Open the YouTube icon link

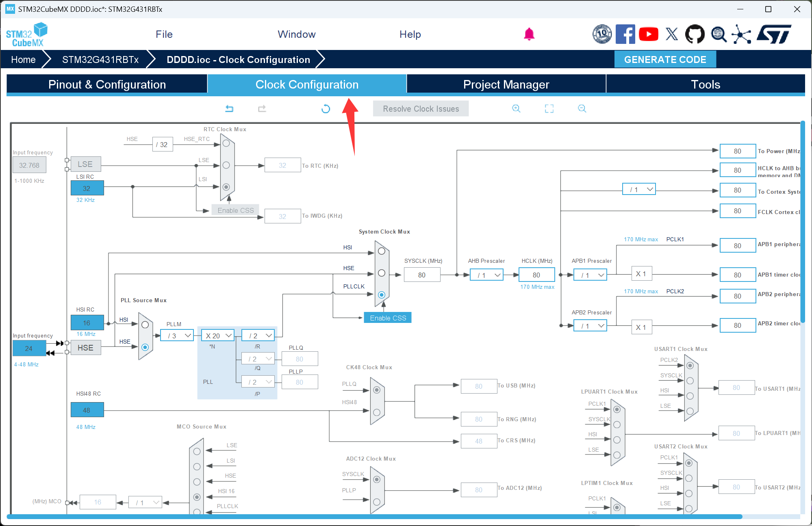pos(648,34)
